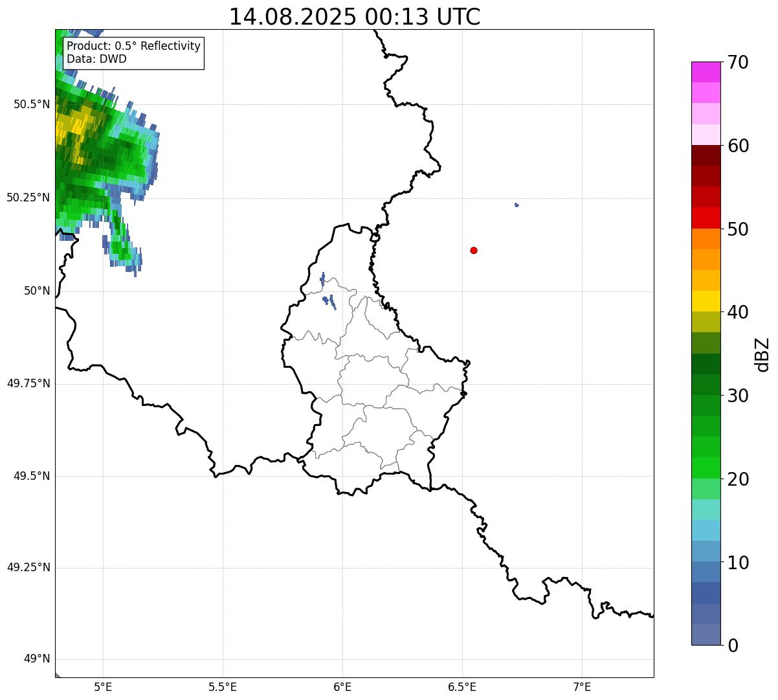Click the dark maroon swatch just below 60 dBZ
Image resolution: width=778 pixels, height=700 pixels.
(x=706, y=155)
